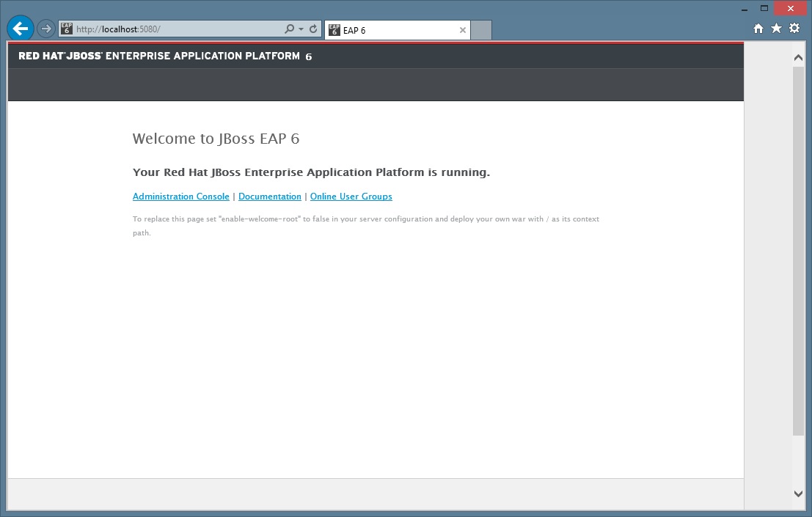Open the Online User Groups link
This screenshot has height=517, width=812.
(351, 197)
